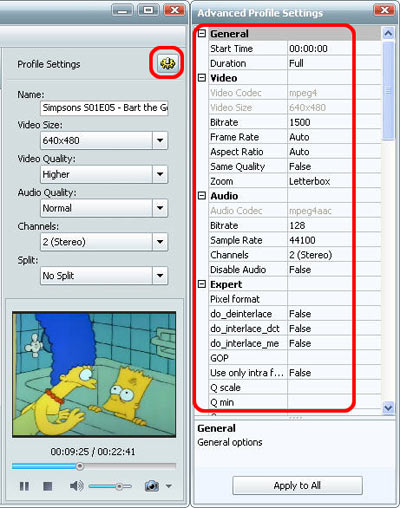Adjust the preview volume slider
The height and width of the screenshot is (508, 400).
pos(110,487)
